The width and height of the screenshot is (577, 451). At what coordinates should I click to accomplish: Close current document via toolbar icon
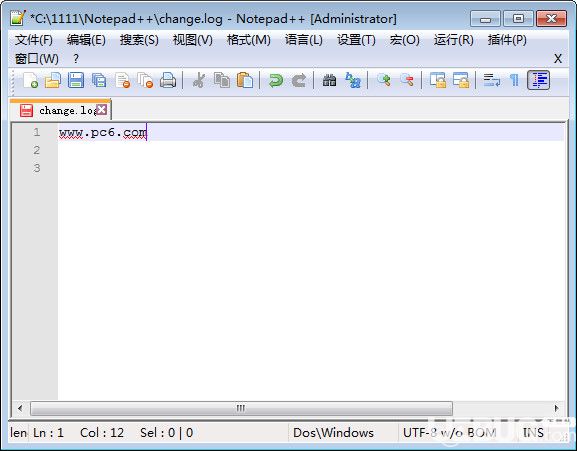pos(123,80)
